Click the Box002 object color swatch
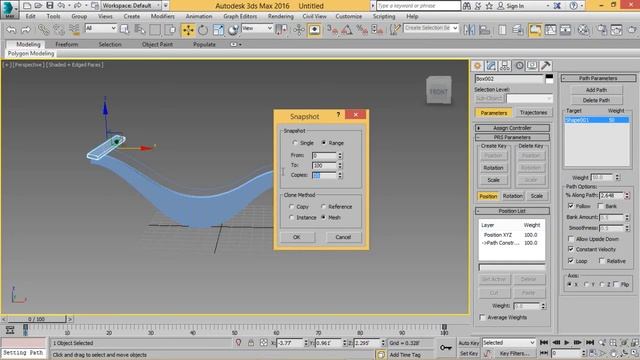 pos(549,79)
